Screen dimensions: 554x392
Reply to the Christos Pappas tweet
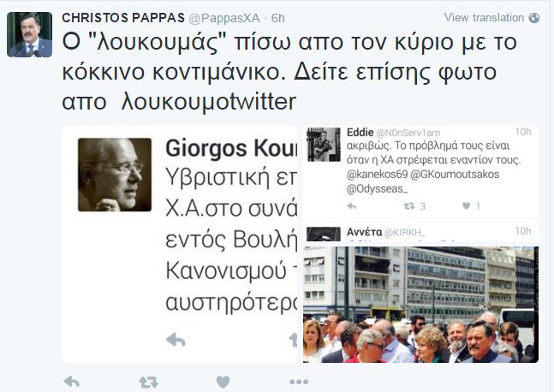point(72,382)
